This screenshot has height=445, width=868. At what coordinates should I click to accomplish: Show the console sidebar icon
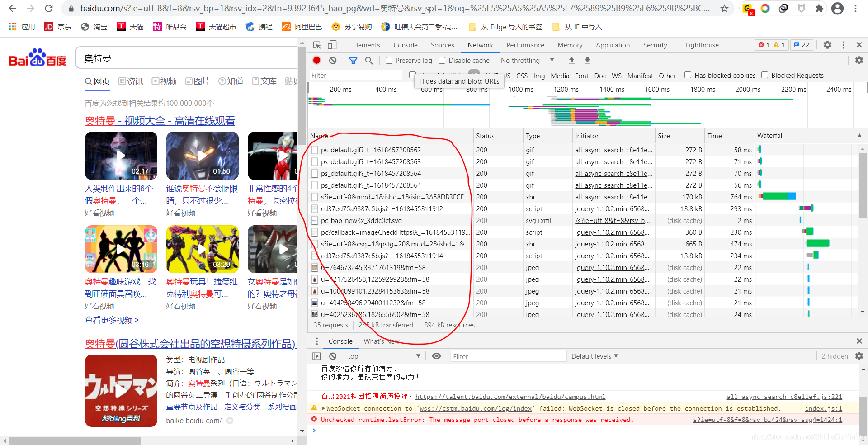tap(316, 356)
